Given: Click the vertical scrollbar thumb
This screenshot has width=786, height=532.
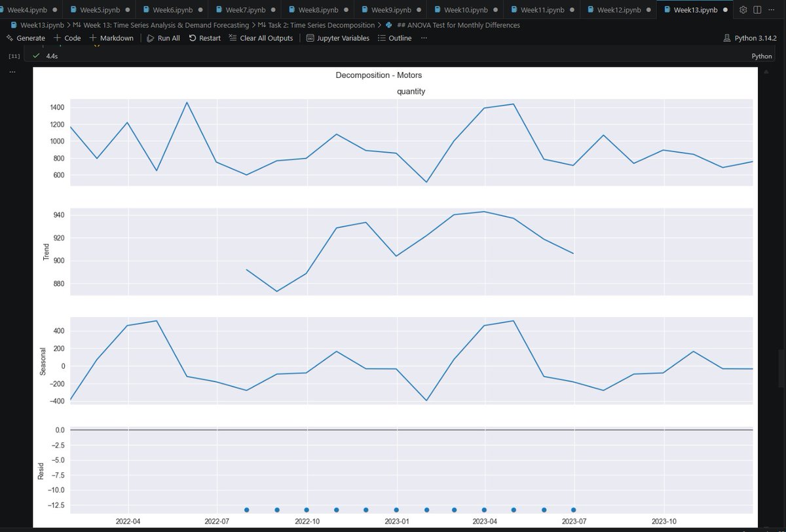Looking at the screenshot, I should (x=781, y=369).
